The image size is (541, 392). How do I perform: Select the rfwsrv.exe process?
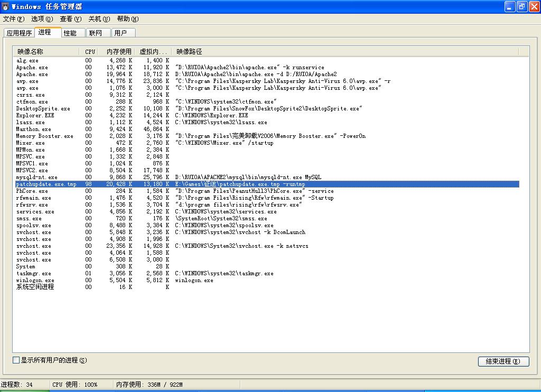pos(267,204)
